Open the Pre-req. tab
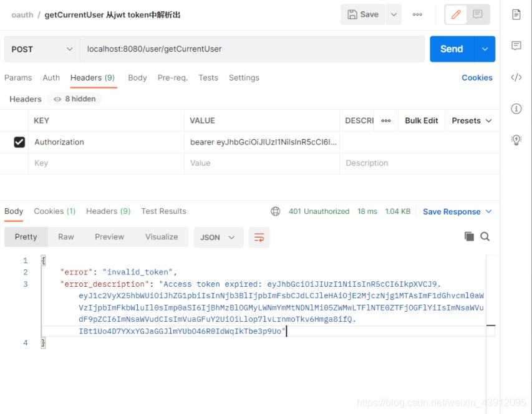532x414 pixels. click(x=173, y=78)
